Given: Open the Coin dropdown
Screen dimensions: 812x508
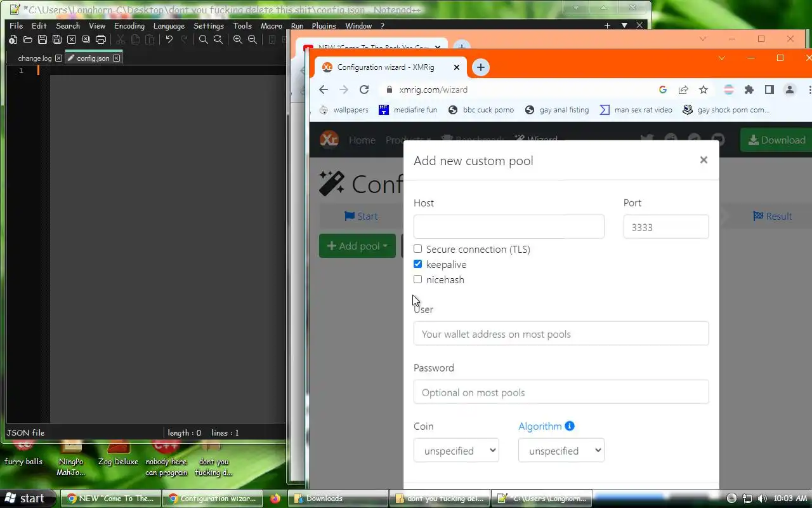Looking at the screenshot, I should (x=456, y=450).
